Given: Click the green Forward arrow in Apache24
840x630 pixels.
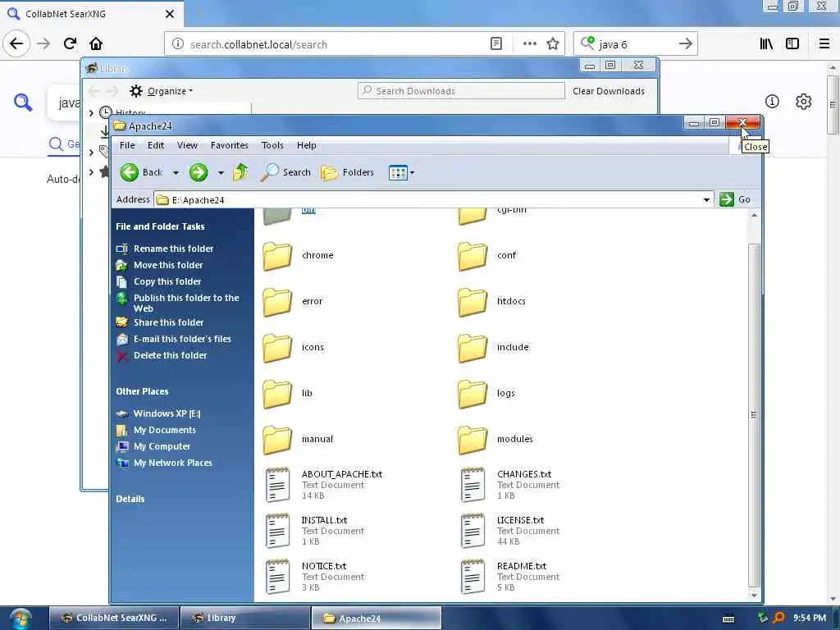Looking at the screenshot, I should click(199, 172).
